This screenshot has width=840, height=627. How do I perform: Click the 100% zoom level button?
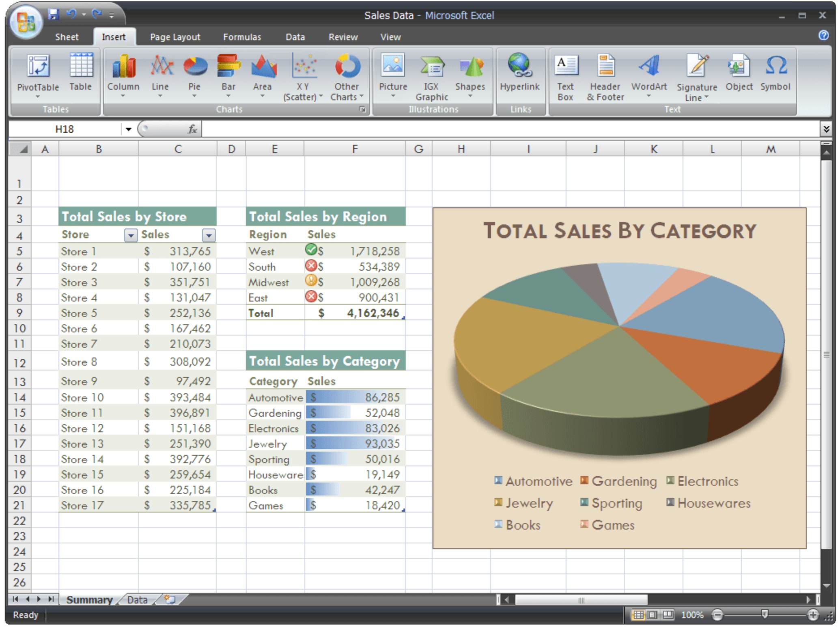692,615
